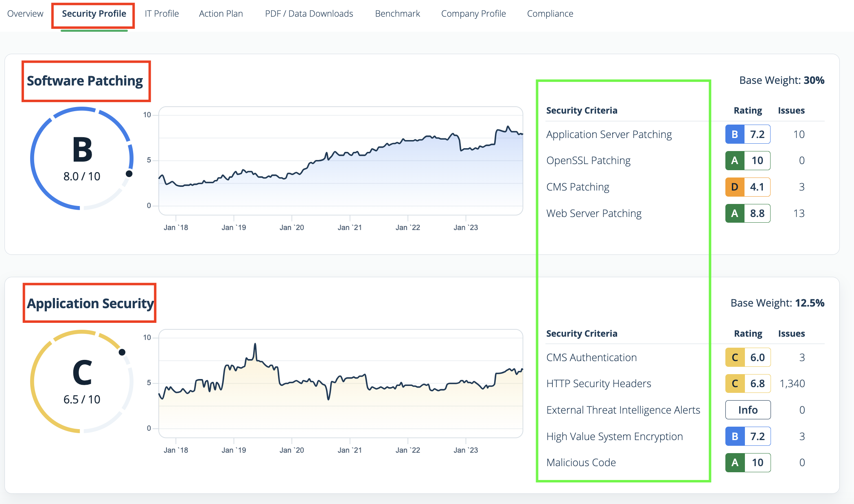Open External Threat Intelligence Alerts criterion
Screen dimensions: 854x504
coord(623,410)
